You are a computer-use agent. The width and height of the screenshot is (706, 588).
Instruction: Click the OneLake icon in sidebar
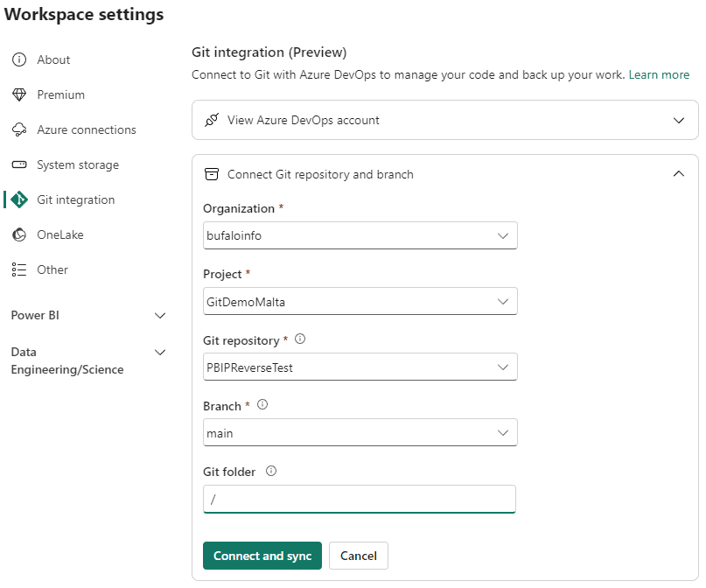tap(19, 234)
